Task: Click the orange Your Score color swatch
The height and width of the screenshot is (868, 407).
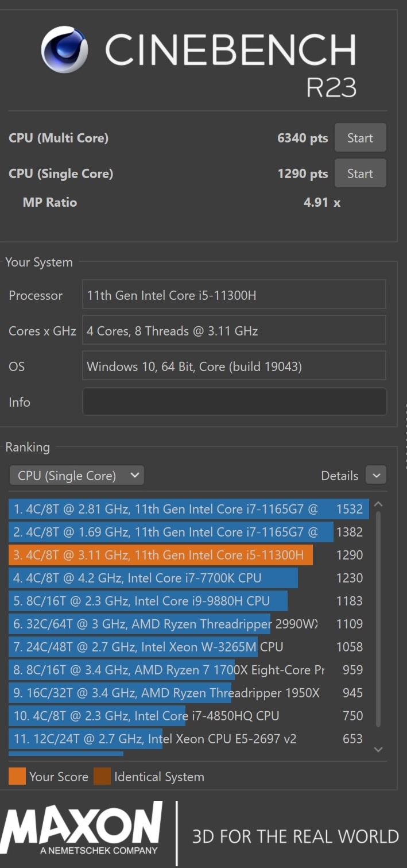Action: (17, 777)
